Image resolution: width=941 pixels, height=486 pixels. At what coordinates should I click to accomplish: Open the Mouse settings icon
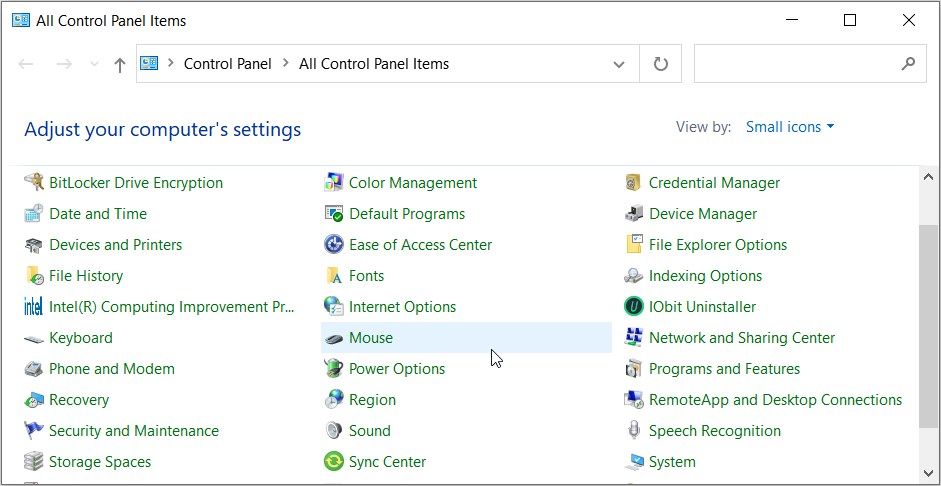334,338
